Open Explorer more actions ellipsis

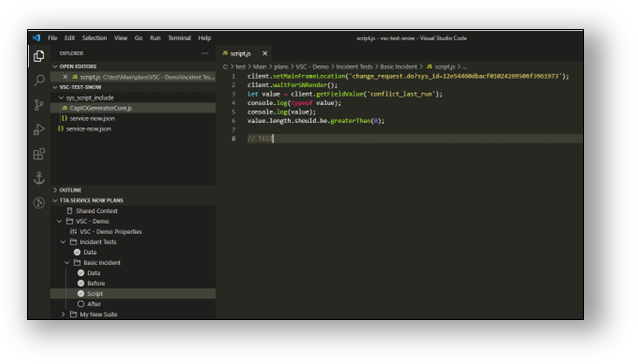[205, 53]
